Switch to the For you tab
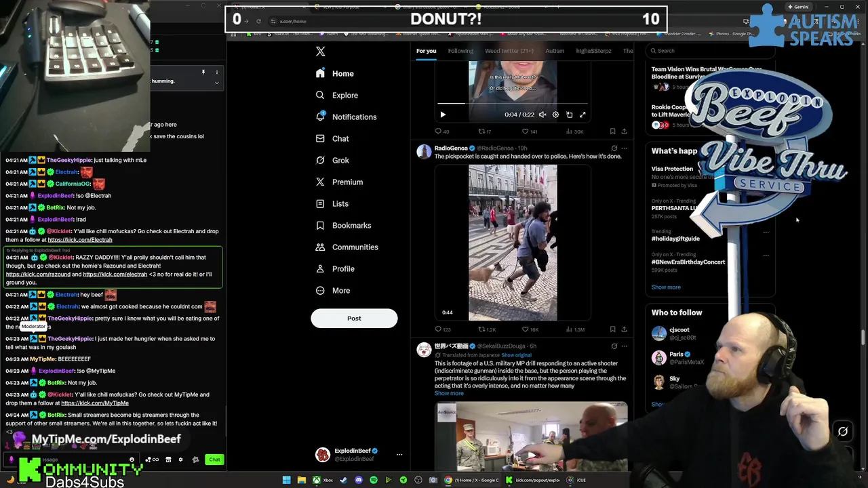The height and width of the screenshot is (488, 868). coord(426,51)
